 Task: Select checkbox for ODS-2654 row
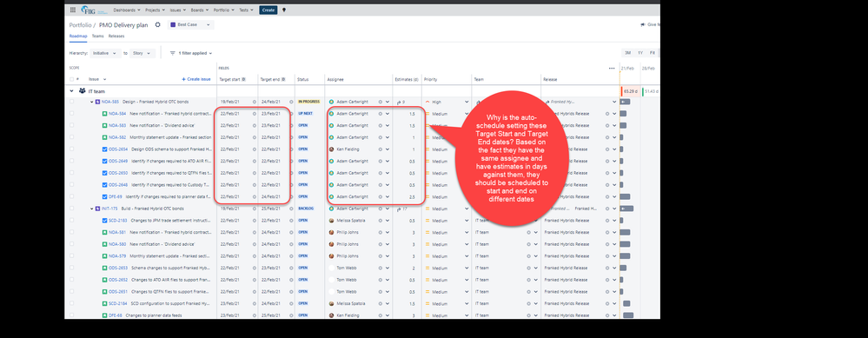[x=71, y=149]
